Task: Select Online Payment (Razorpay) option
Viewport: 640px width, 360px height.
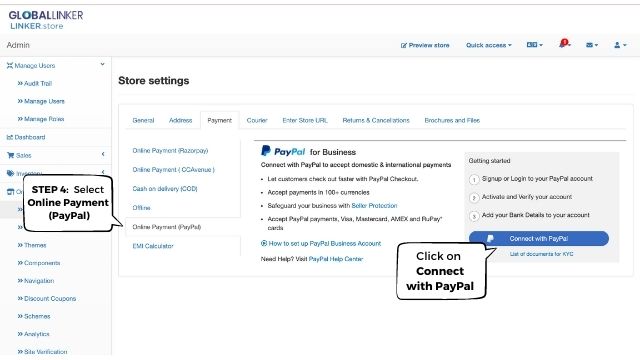Action: (x=170, y=151)
